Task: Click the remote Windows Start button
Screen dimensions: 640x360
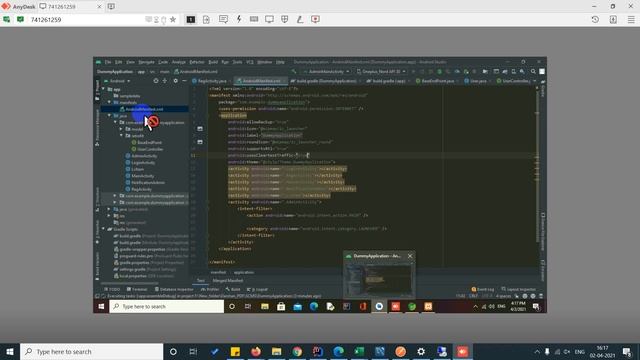Action: coord(101,306)
